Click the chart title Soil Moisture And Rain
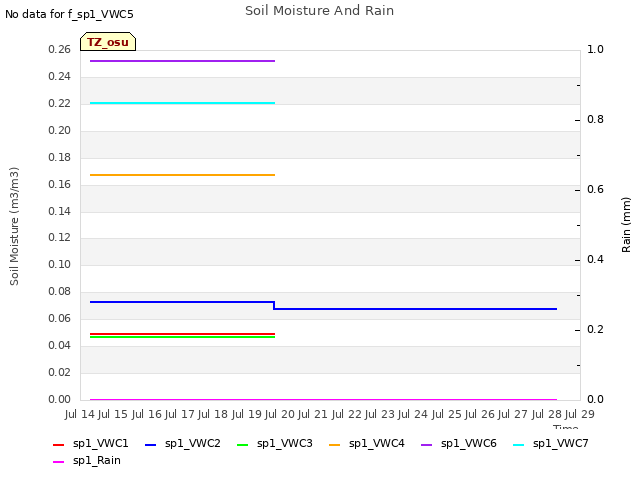Screen dimensions: 640x480 [x=320, y=11]
